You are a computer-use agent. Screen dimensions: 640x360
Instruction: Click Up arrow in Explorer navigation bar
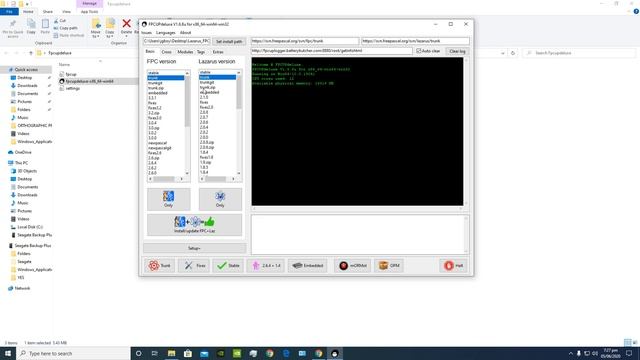point(31,53)
